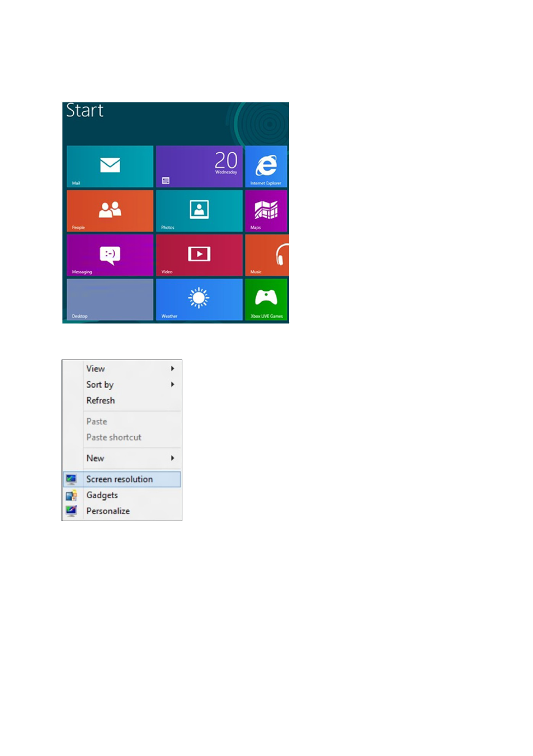Open the Desktop tile
533x756 pixels.
click(110, 300)
